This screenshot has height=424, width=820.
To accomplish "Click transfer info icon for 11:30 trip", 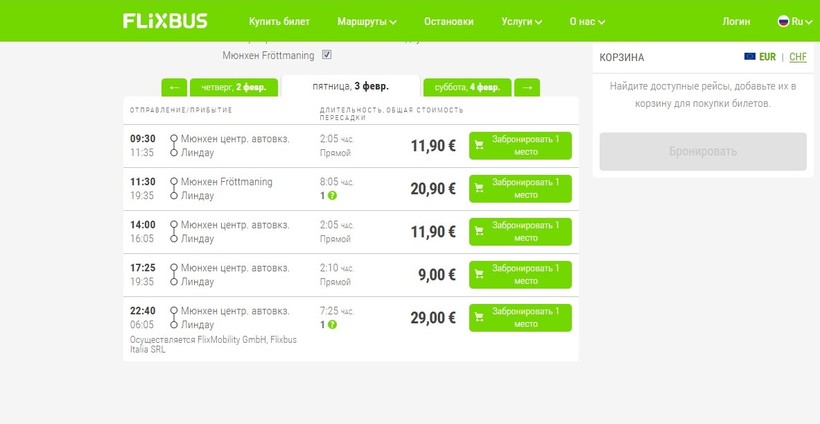I will pos(332,196).
